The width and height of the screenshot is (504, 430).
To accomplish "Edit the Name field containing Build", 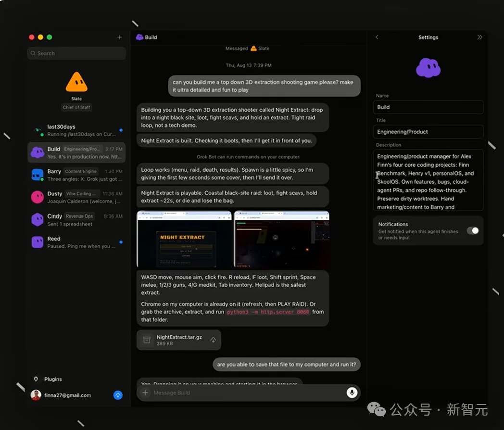I will pos(428,107).
